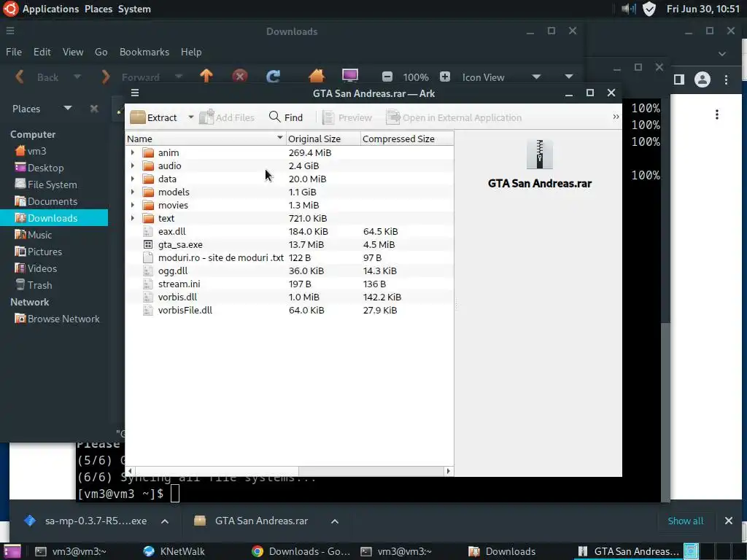The width and height of the screenshot is (747, 560).
Task: Open Documents in sidebar
Action: click(46, 201)
